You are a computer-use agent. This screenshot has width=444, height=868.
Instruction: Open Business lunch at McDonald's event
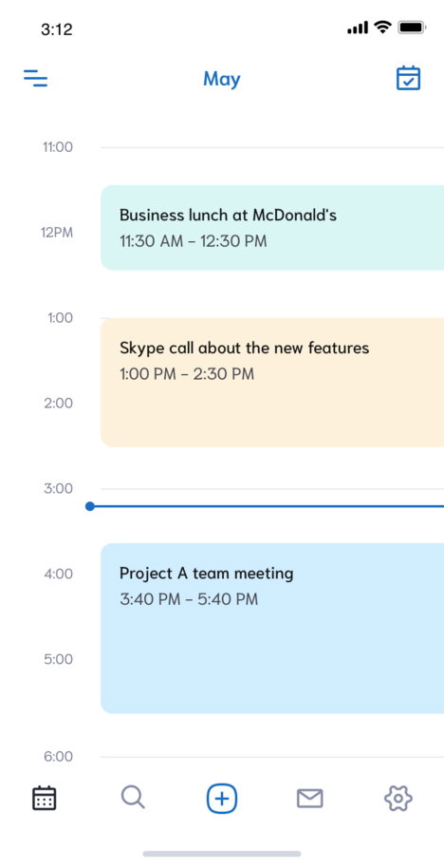[272, 228]
